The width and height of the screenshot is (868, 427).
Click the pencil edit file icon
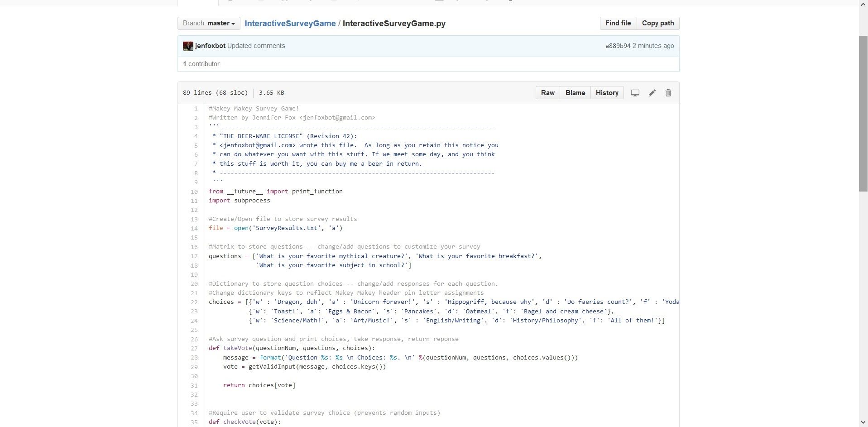point(652,93)
